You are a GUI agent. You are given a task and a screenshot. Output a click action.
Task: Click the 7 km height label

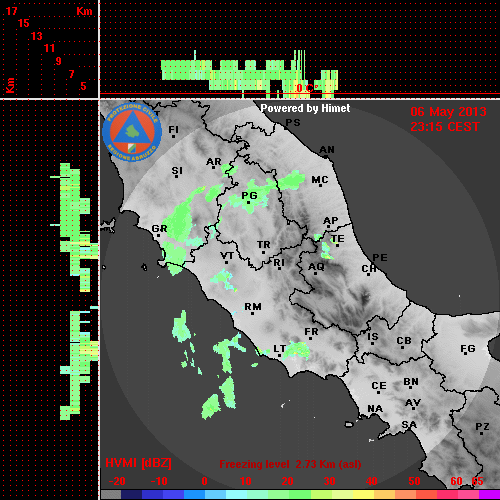[71, 74]
